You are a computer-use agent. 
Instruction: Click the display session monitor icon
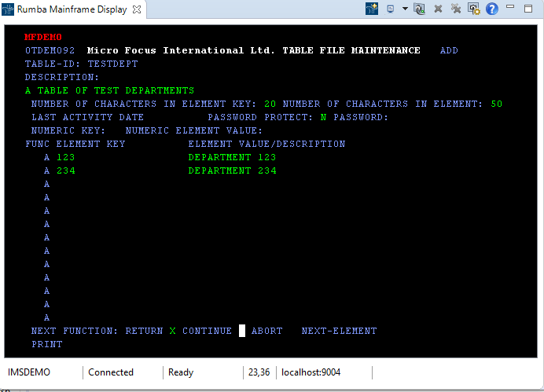[390, 9]
